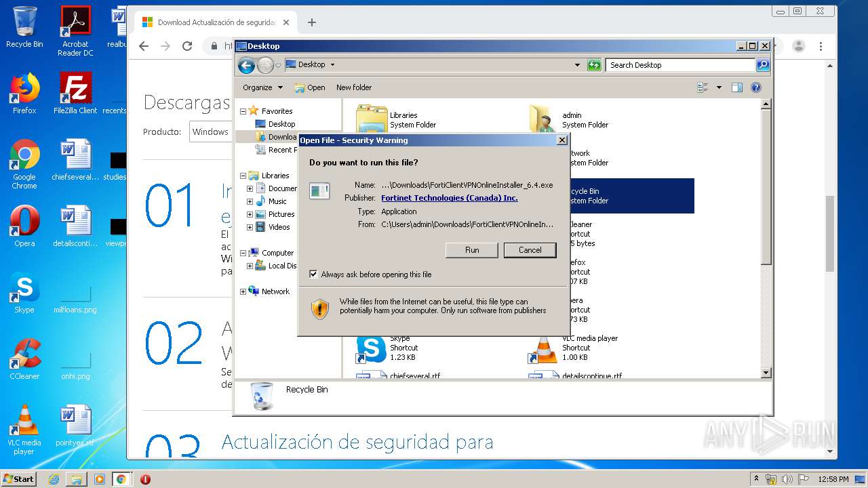
Task: Open a new Chrome tab
Action: click(312, 22)
